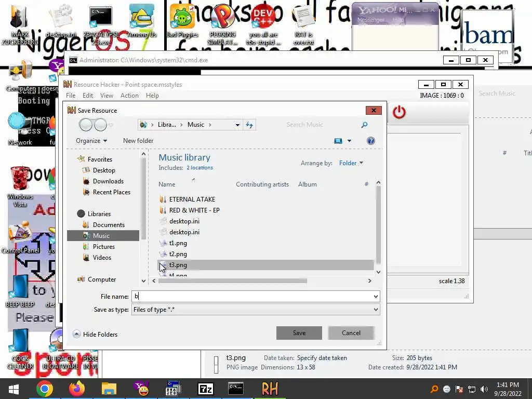Launch the 2PACALYPSE 2.3.exe desktop icon

[x=101, y=24]
